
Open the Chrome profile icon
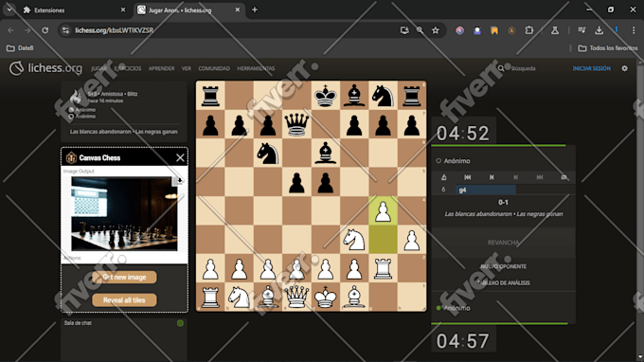(617, 30)
